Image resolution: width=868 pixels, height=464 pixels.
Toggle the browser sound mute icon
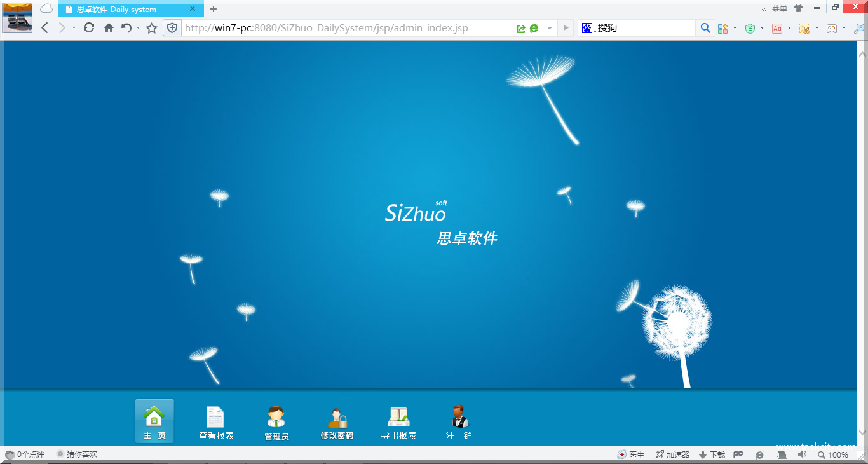pos(802,454)
